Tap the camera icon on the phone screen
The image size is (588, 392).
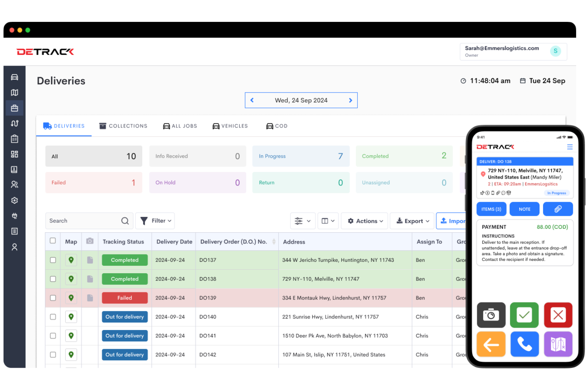point(491,315)
